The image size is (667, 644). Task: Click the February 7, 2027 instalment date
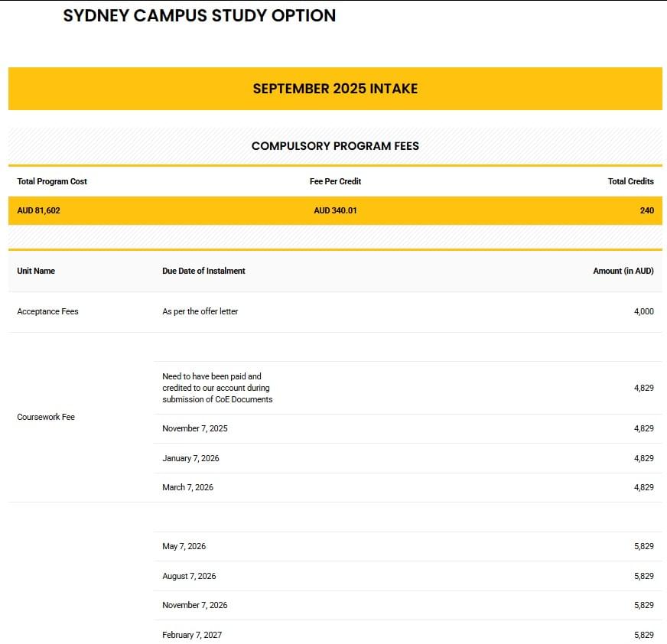[x=192, y=635]
